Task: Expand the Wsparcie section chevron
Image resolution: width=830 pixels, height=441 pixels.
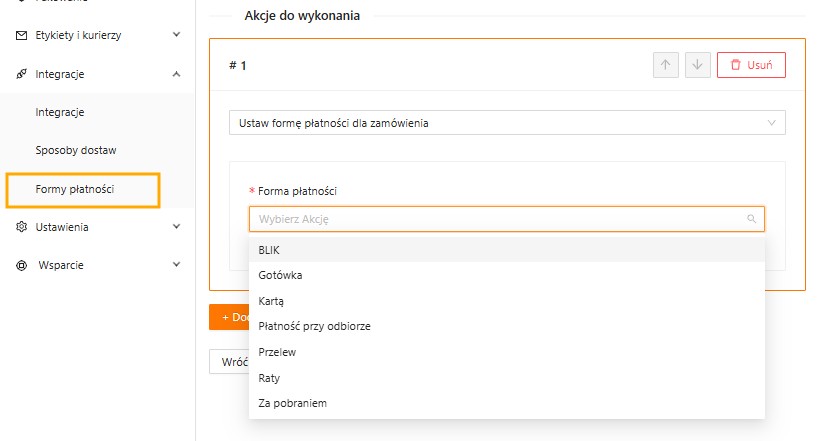Action: point(176,265)
